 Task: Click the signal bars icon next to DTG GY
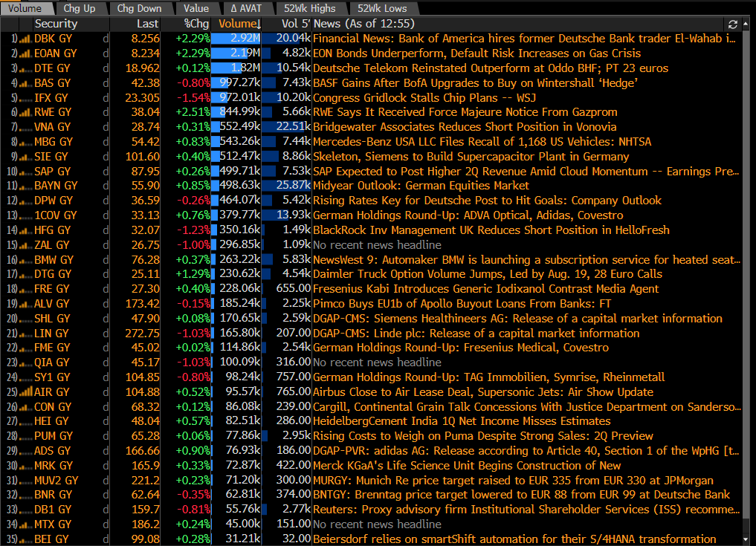point(25,275)
